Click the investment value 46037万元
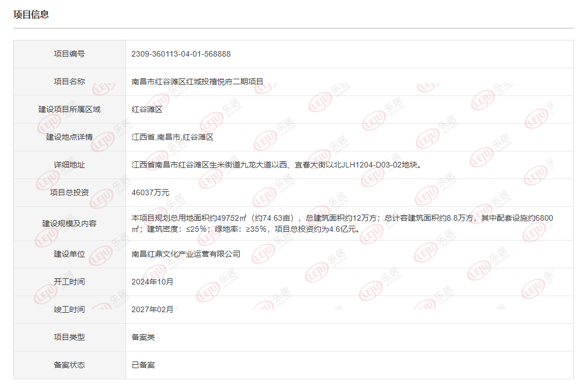 [150, 192]
